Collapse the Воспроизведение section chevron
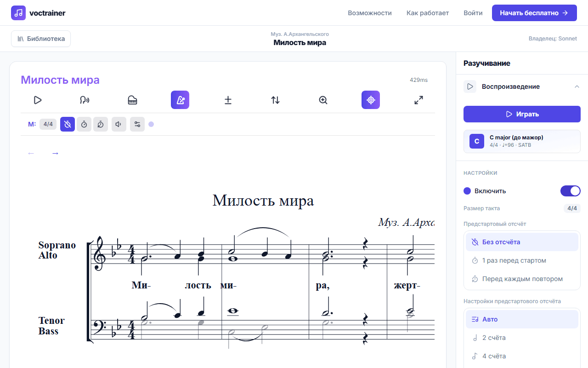Viewport: 588px width, 368px height. pos(577,86)
